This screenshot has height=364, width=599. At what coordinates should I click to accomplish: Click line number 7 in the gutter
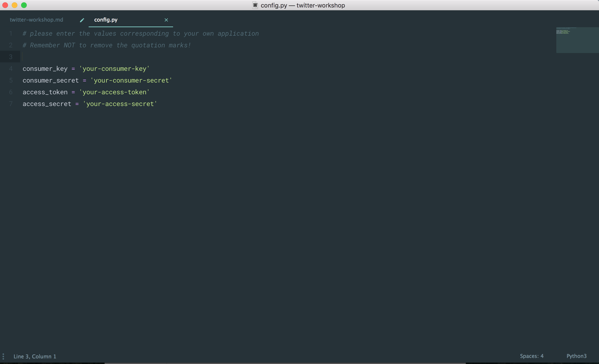click(x=11, y=104)
